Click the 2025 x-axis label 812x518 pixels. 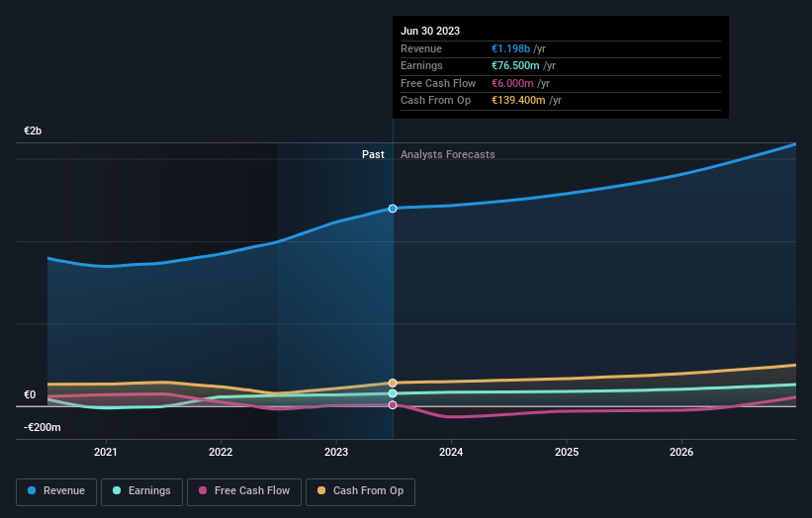tap(567, 452)
